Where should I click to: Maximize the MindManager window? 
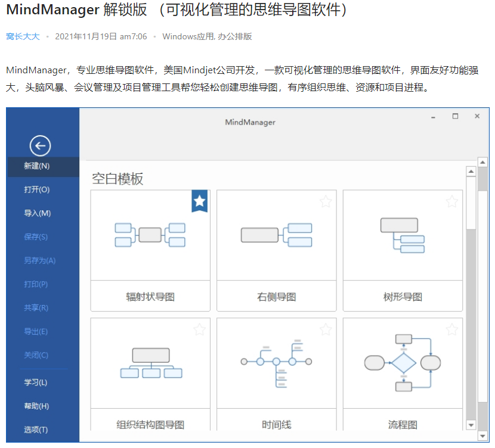tap(455, 116)
